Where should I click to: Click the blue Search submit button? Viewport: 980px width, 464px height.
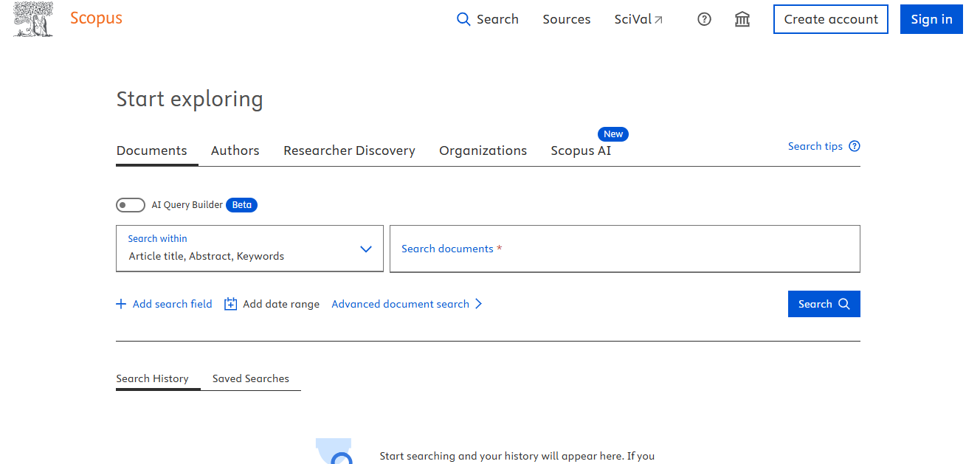tap(824, 304)
